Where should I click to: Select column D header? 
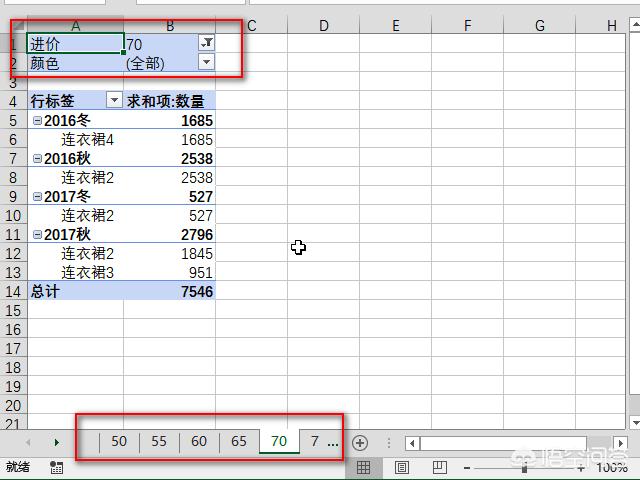pyautogui.click(x=324, y=26)
